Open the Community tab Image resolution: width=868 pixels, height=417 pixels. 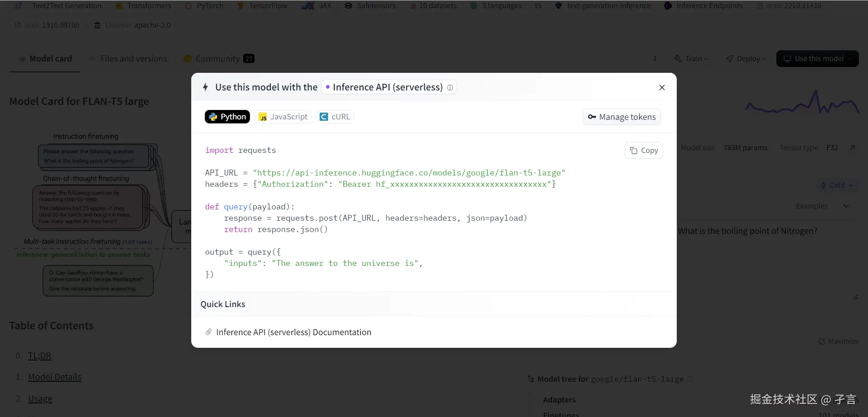point(219,59)
